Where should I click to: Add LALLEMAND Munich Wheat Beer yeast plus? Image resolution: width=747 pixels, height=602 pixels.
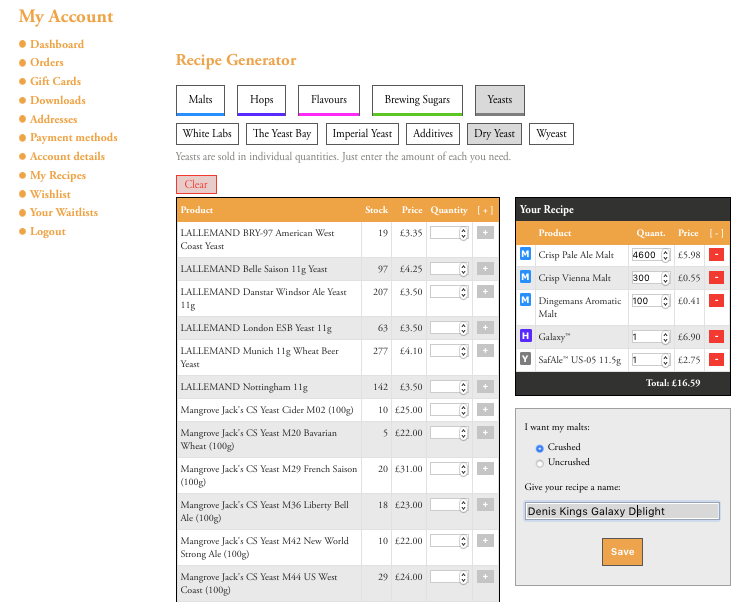(x=485, y=351)
